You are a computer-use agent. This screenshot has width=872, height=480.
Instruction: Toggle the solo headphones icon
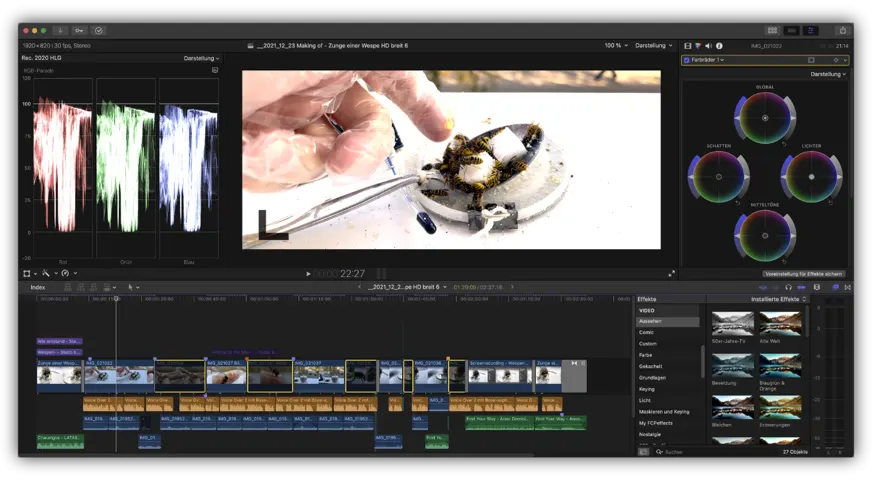coord(788,288)
